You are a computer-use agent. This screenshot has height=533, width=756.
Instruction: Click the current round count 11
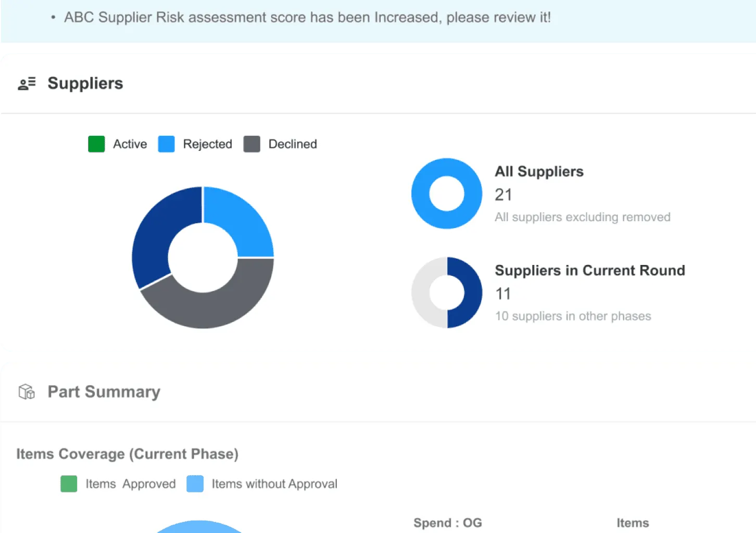click(x=503, y=294)
